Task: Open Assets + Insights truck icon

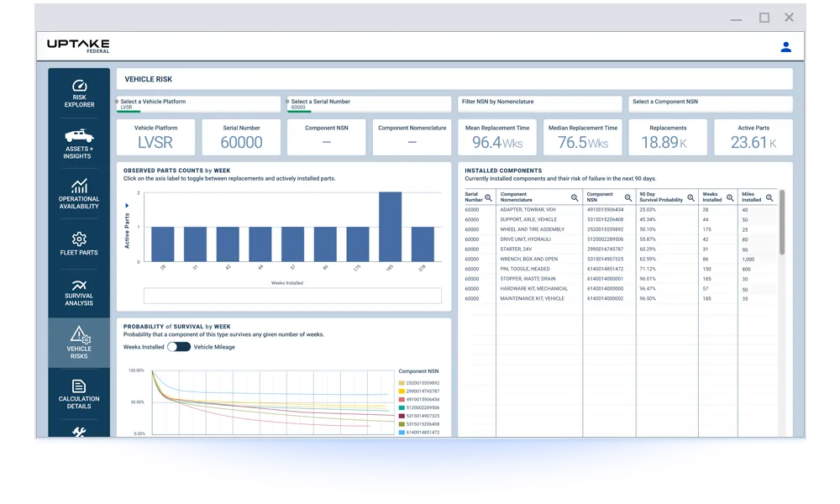Action: point(79,135)
